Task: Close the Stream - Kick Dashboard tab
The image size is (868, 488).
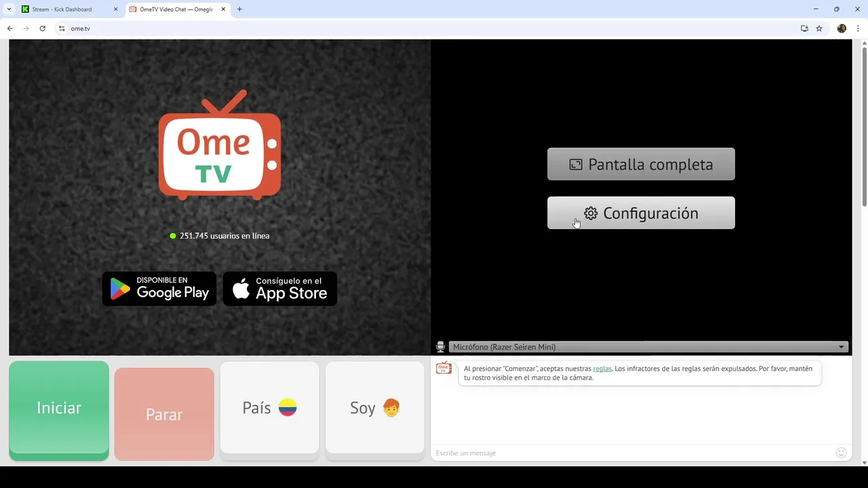Action: (116, 9)
